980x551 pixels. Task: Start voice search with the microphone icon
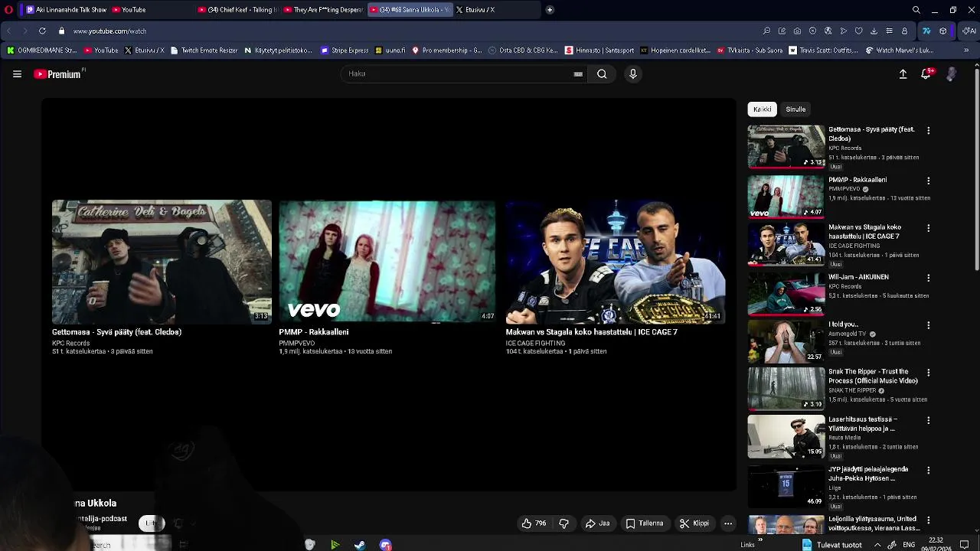pos(632,74)
